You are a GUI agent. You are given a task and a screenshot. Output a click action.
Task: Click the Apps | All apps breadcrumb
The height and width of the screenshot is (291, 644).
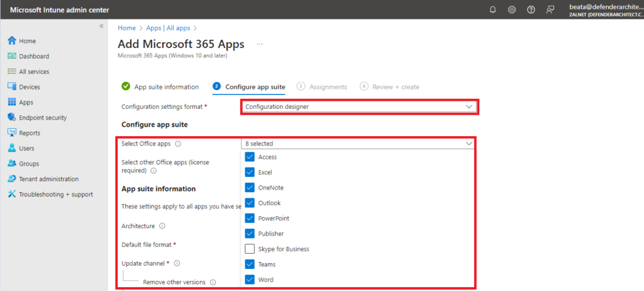pyautogui.click(x=168, y=28)
